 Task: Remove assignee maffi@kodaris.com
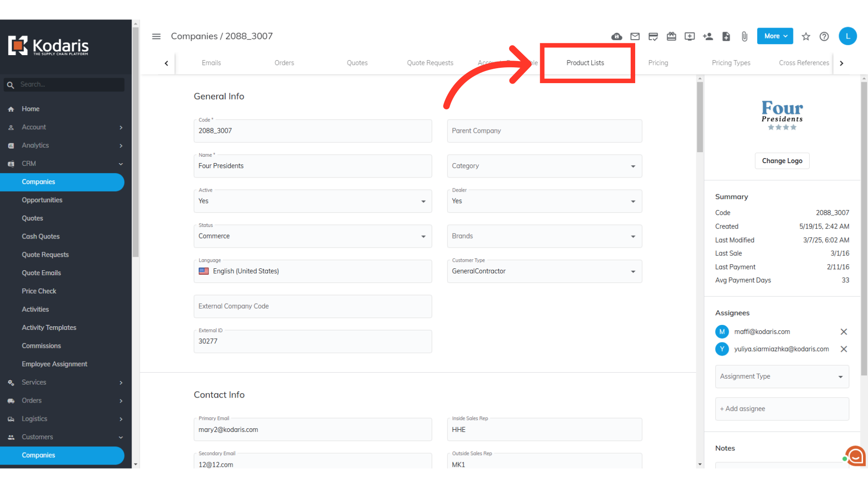pos(844,332)
